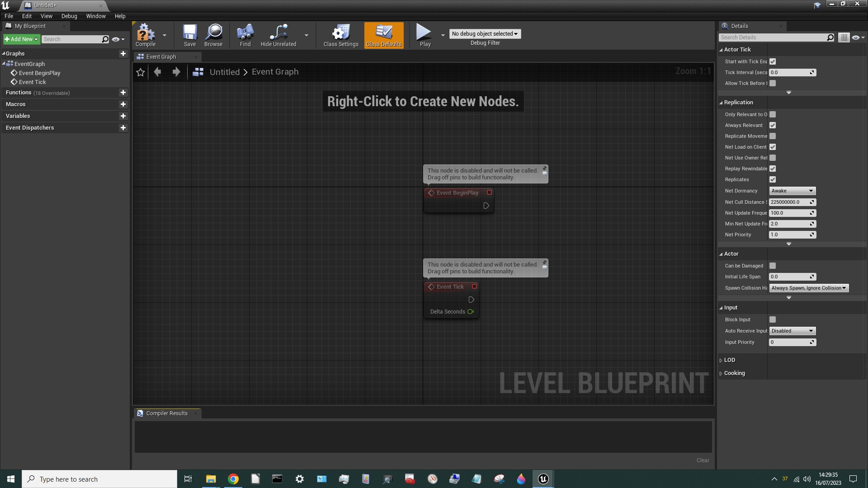Open the Window menu
The width and height of the screenshot is (868, 488).
pyautogui.click(x=96, y=16)
